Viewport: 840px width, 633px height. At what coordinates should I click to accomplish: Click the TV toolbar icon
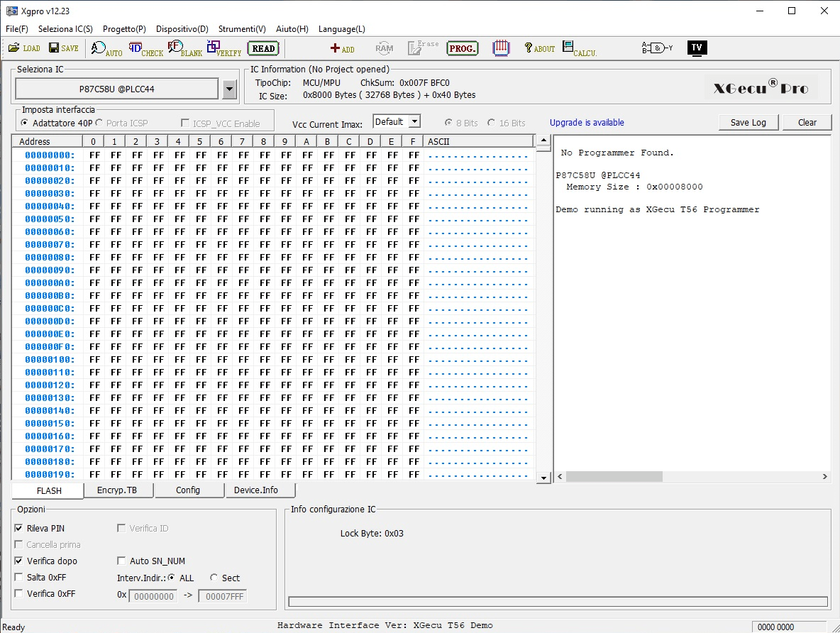(x=697, y=48)
